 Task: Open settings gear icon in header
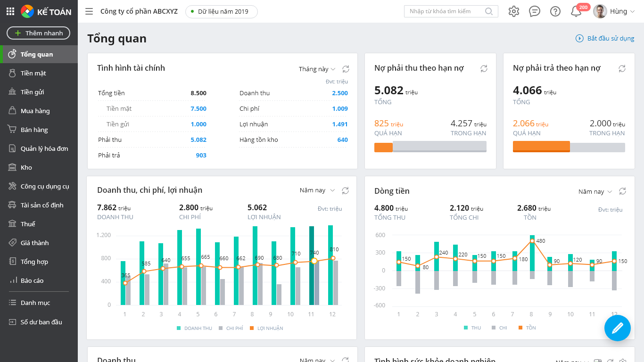[x=513, y=11]
